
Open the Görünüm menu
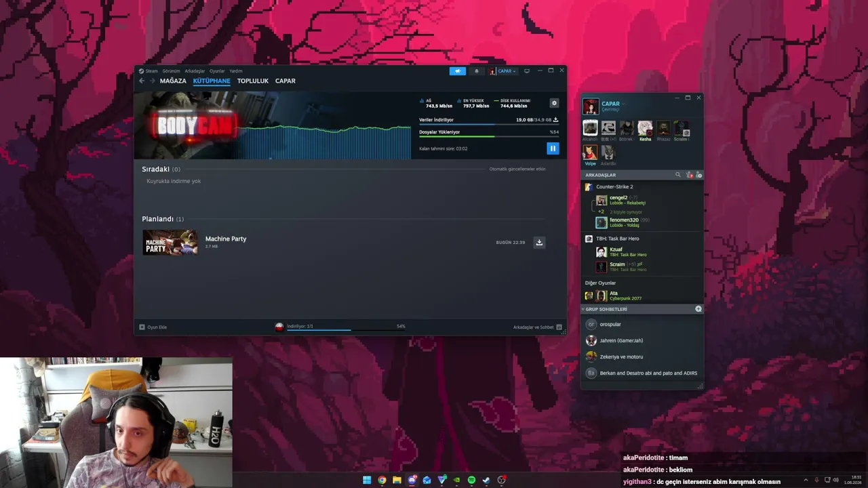coord(171,71)
